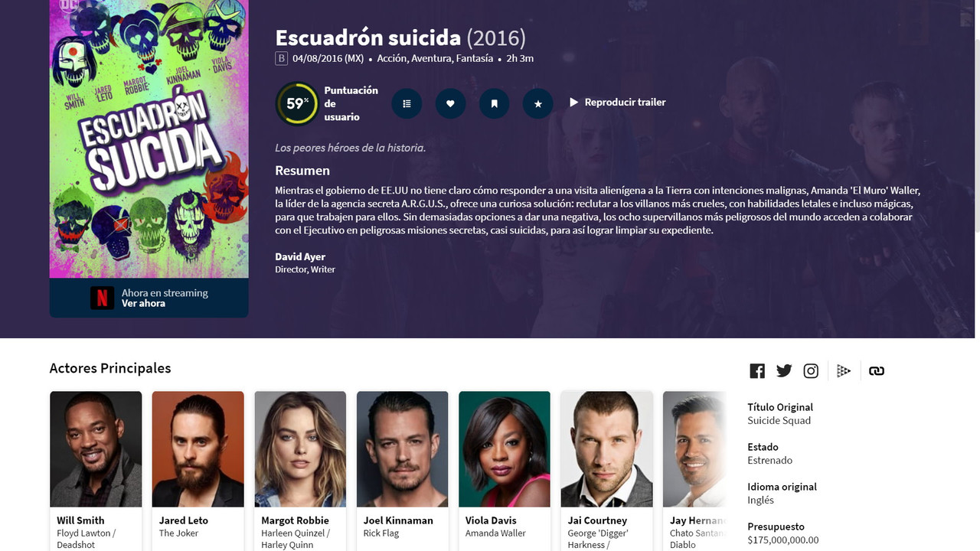This screenshot has width=980, height=551.
Task: Play the trailer
Action: [617, 103]
